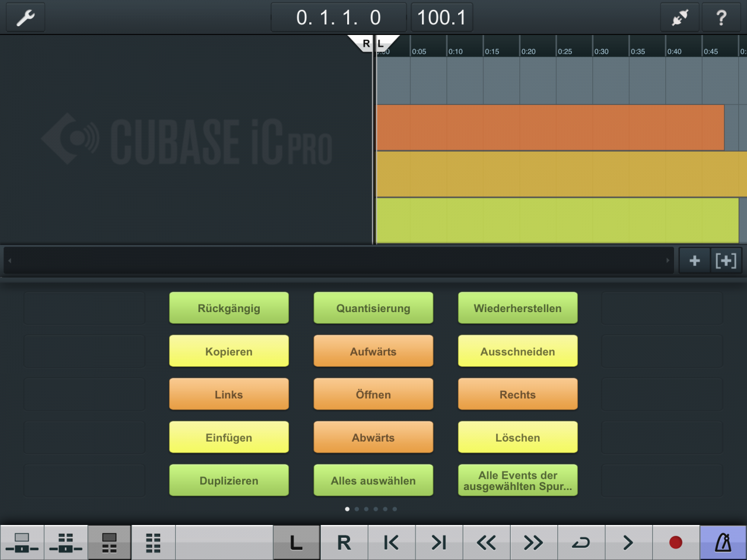Open help with the question mark button
The width and height of the screenshot is (747, 560).
pos(721,17)
